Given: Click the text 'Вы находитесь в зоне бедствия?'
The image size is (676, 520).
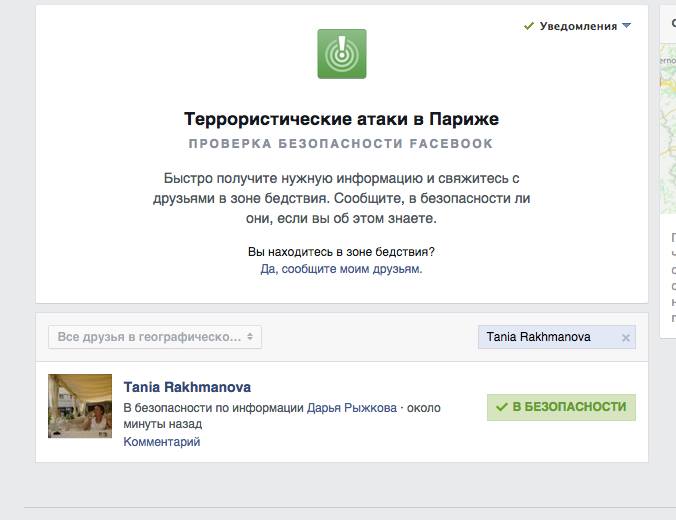Looking at the screenshot, I should point(341,251).
